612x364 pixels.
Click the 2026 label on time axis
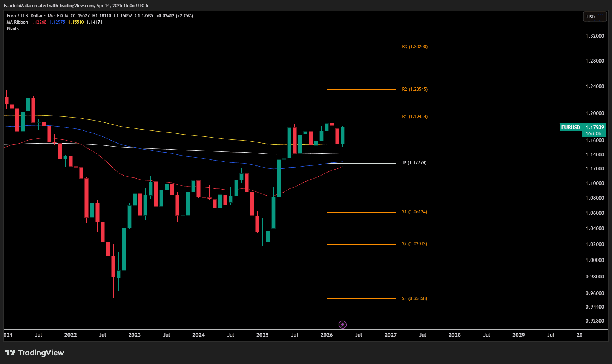(326, 335)
